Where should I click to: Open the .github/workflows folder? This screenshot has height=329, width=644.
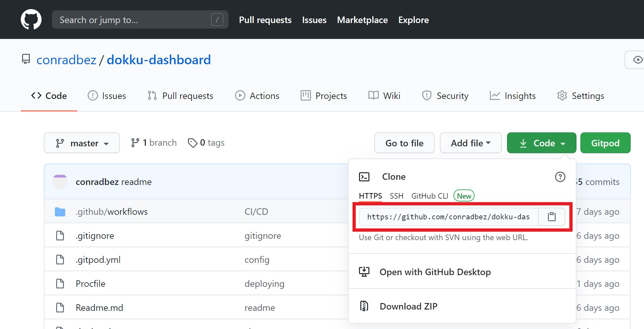112,212
